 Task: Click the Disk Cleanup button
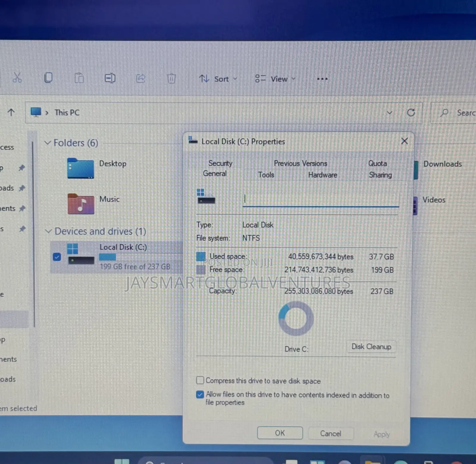pos(371,347)
